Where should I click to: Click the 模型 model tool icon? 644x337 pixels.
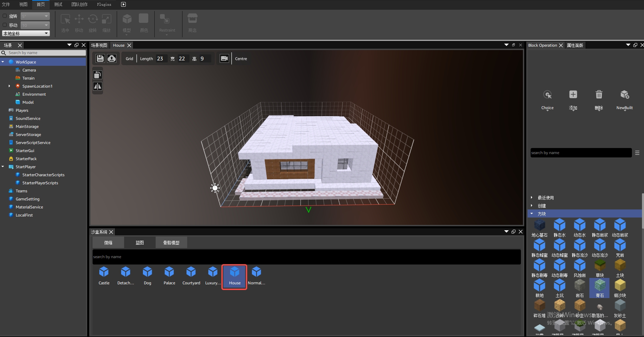127,19
